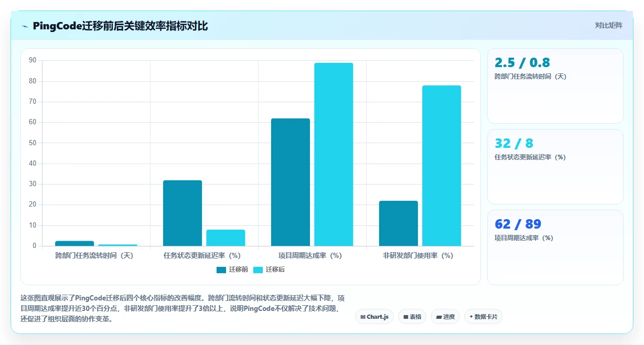Click the 表格 tag button
The image size is (644, 345).
coord(412,317)
